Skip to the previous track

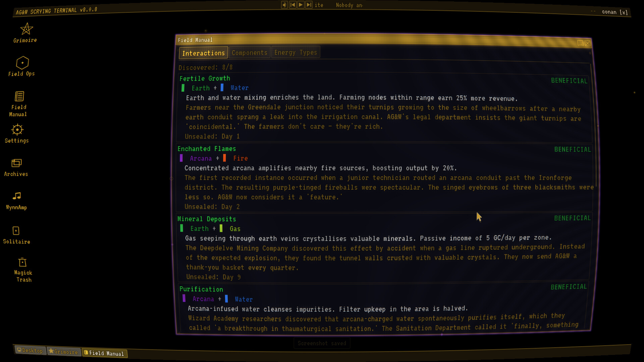point(293,5)
